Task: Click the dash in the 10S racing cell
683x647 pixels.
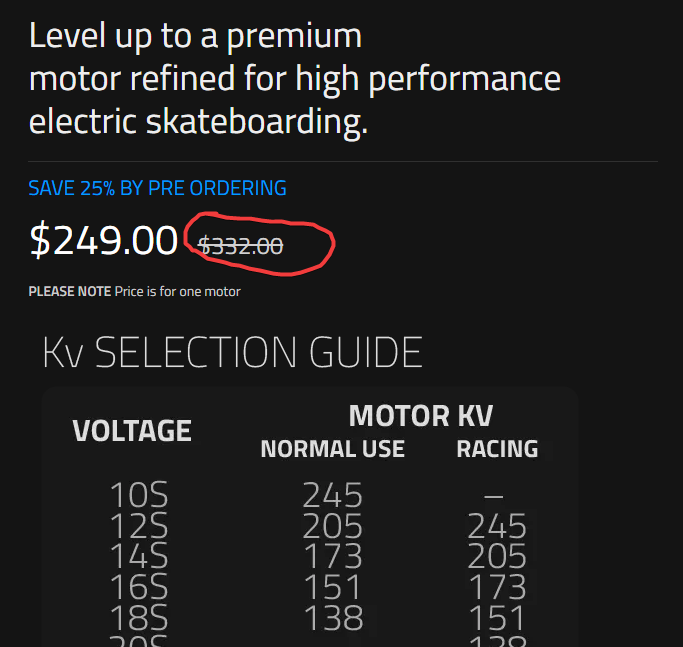Action: (494, 496)
